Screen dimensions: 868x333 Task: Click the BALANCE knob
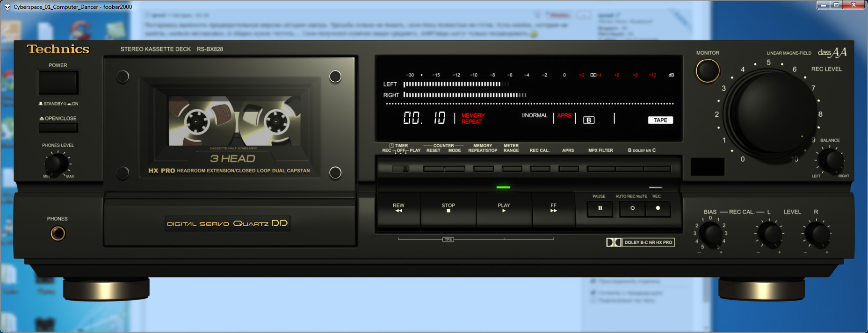click(832, 160)
